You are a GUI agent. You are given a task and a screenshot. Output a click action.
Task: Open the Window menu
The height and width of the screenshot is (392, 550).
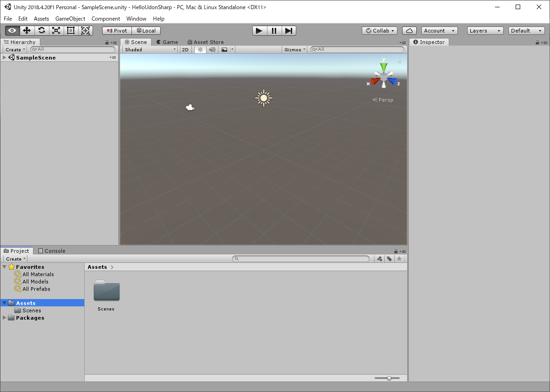pyautogui.click(x=136, y=19)
